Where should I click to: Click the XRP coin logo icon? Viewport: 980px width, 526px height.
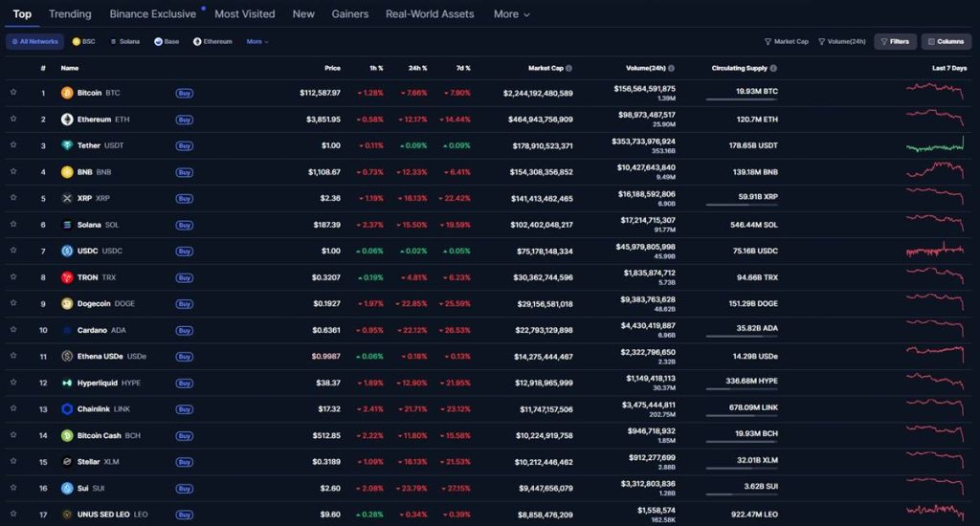coord(67,198)
